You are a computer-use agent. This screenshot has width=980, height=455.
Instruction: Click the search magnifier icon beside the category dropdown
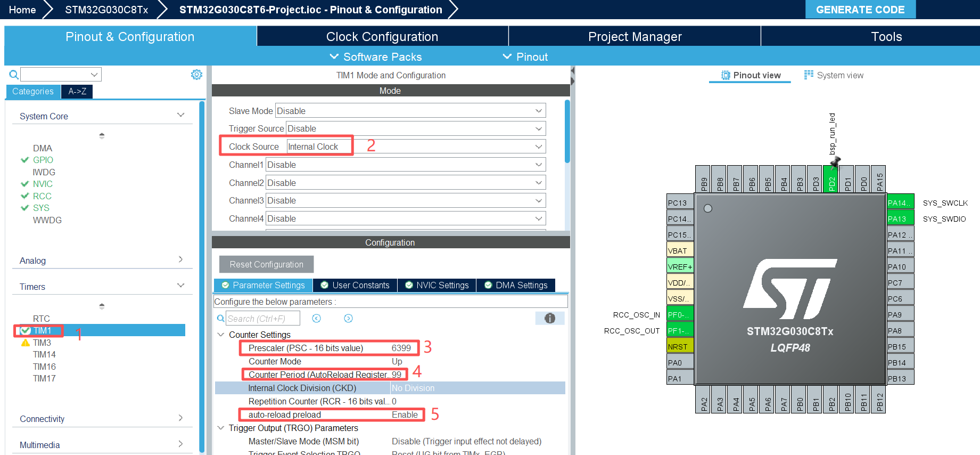click(14, 75)
